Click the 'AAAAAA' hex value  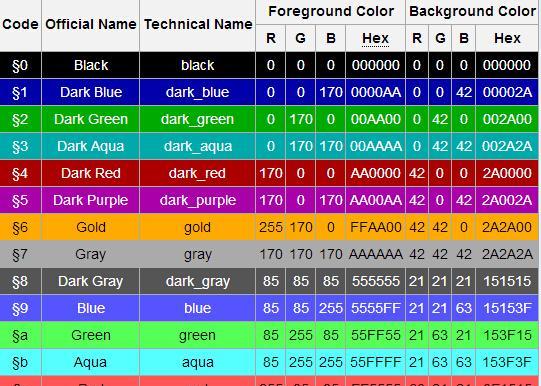375,254
